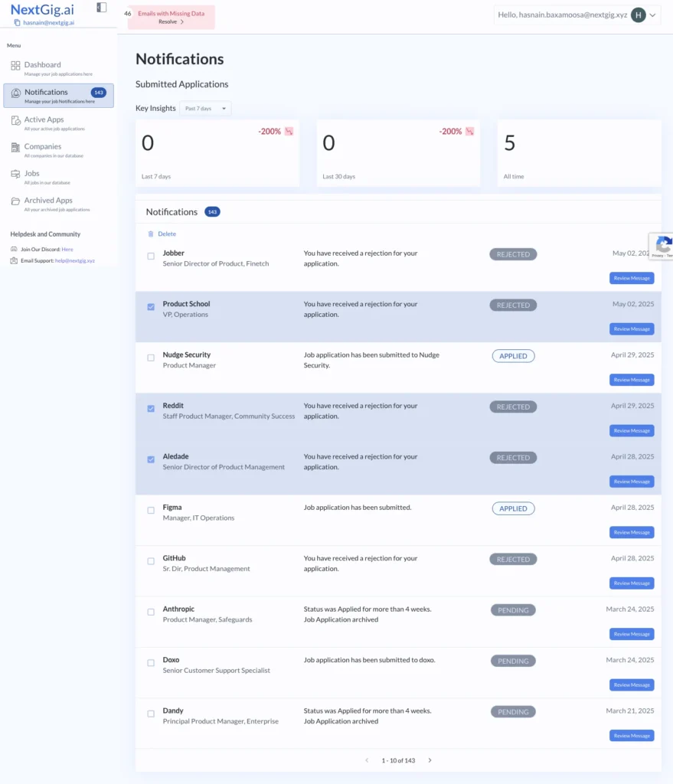This screenshot has width=673, height=784.
Task: Click the REJECTED status badge for Jobber
Action: [513, 254]
